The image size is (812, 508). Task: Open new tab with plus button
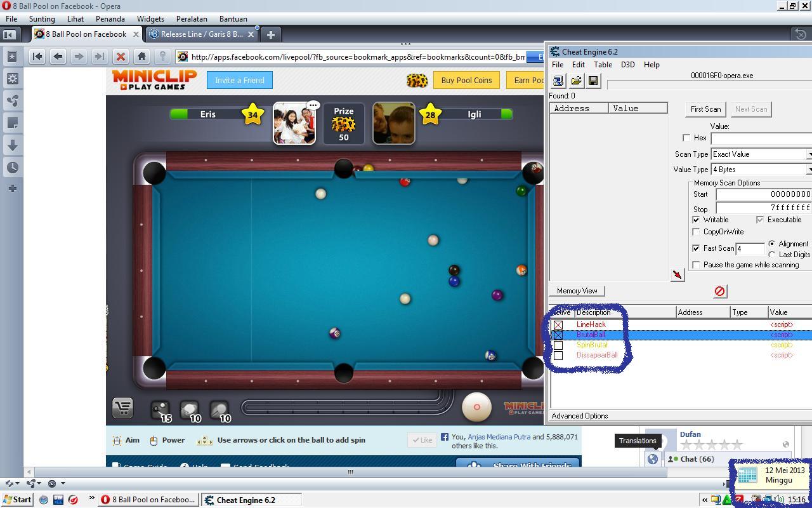pyautogui.click(x=270, y=34)
